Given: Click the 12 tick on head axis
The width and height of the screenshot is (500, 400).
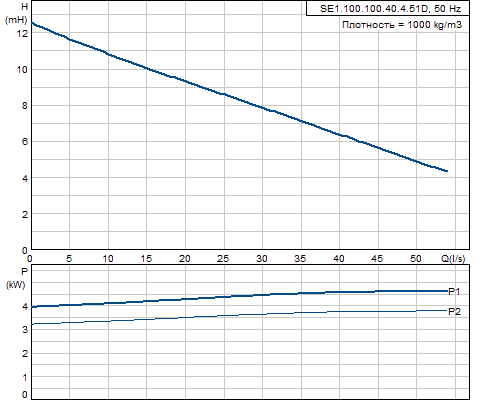Looking at the screenshot, I should [x=23, y=33].
